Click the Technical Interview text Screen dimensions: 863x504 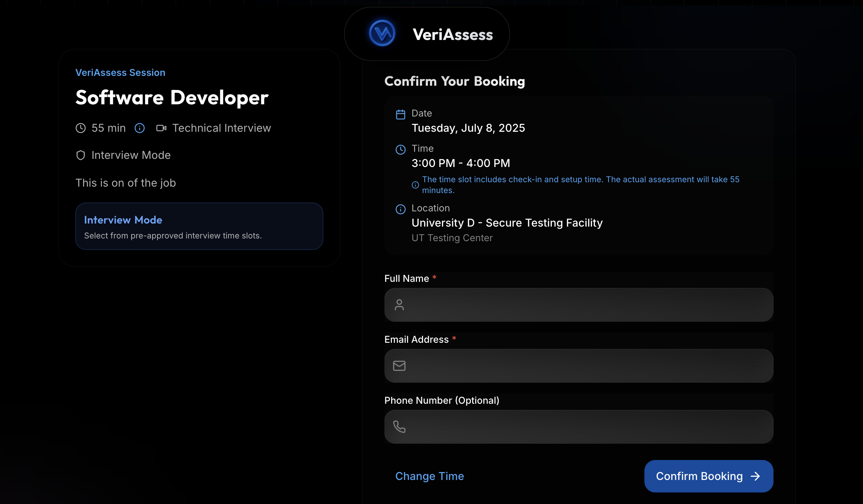pos(222,128)
